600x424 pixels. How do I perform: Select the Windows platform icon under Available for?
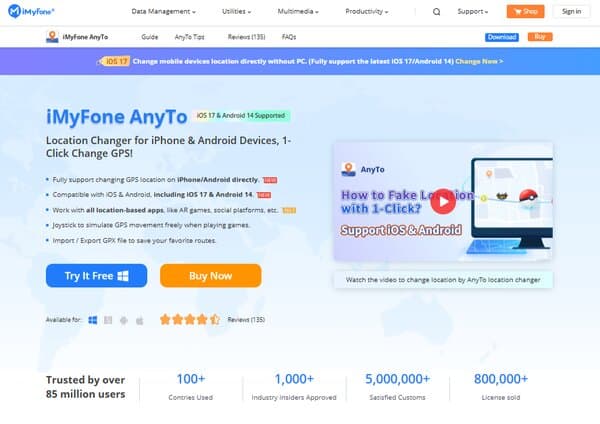[x=93, y=320]
